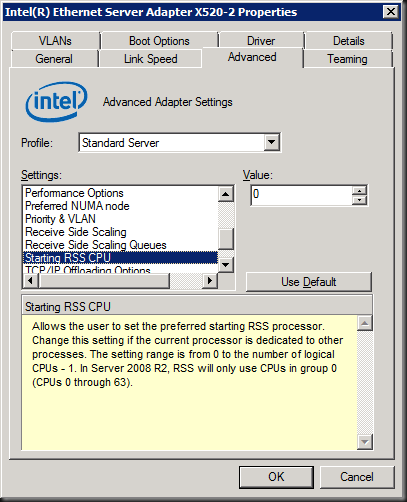Click the settings list vertical scroll thumb

tap(226, 239)
